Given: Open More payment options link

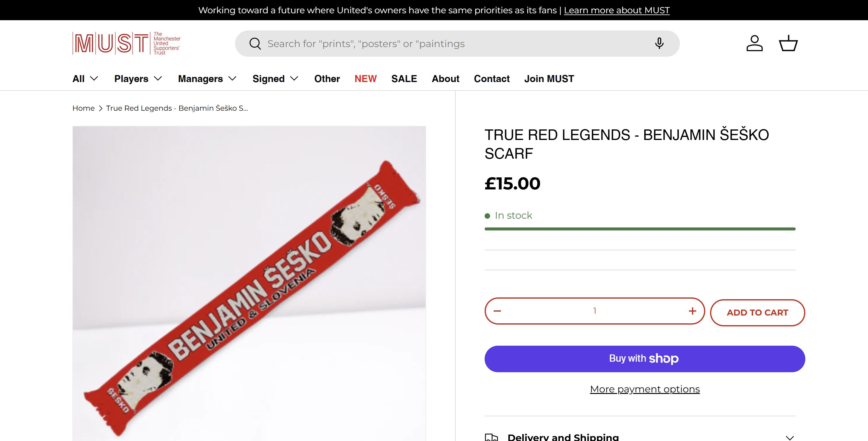Looking at the screenshot, I should coord(645,389).
